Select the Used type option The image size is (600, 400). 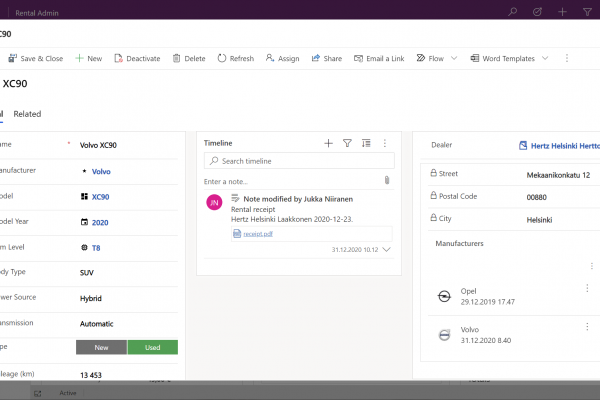(x=153, y=347)
